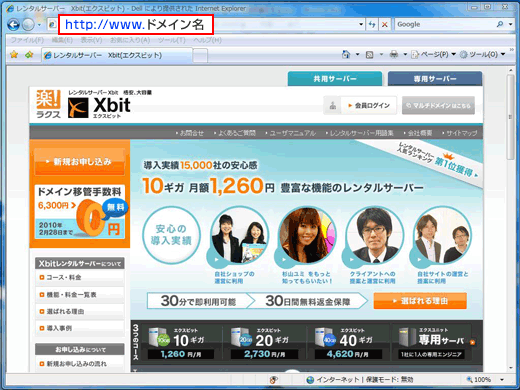
Task: Select the 専用サーバ plan tile
Action: point(434,343)
